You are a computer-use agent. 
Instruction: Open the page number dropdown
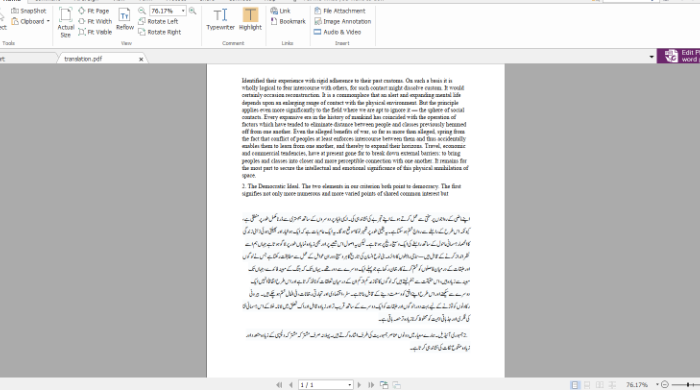coord(350,385)
